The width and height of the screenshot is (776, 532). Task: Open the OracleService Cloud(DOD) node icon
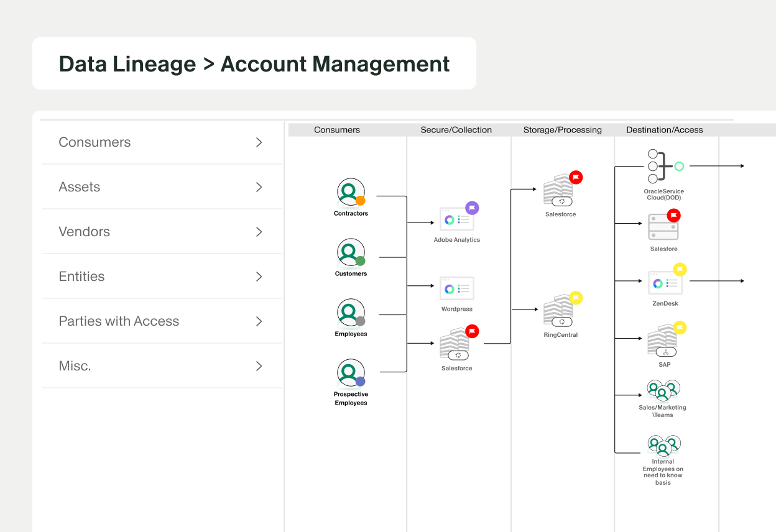click(665, 166)
